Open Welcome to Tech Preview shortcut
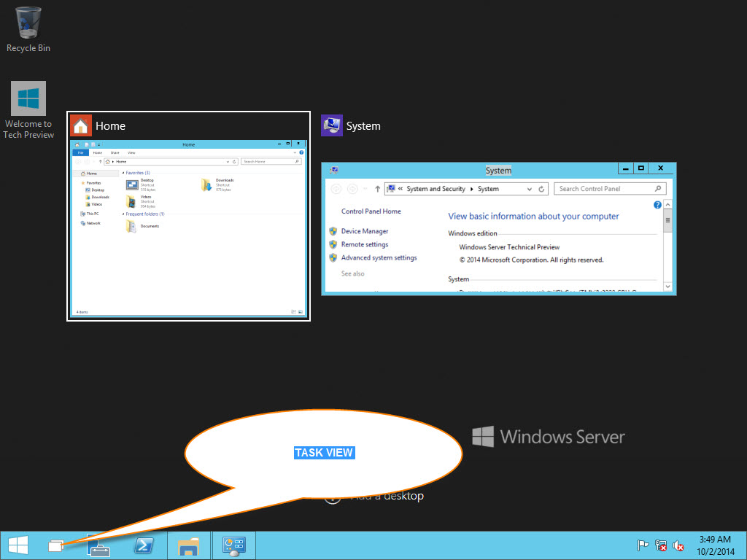Screen dimensions: 747x560 (28, 110)
